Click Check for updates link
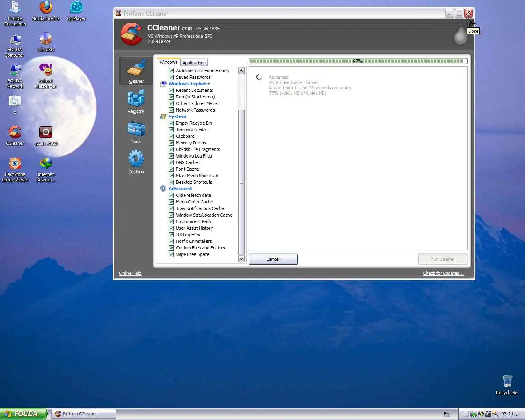 (x=443, y=273)
